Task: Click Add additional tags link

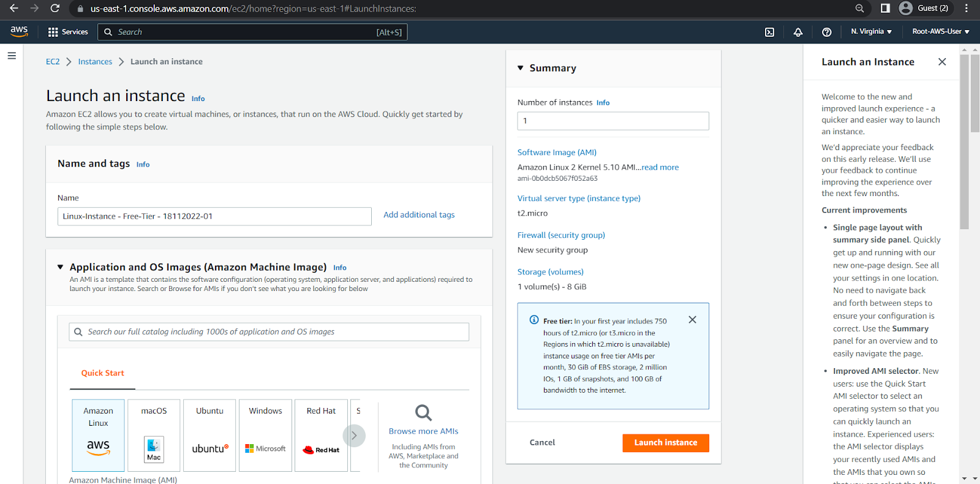Action: pos(419,215)
